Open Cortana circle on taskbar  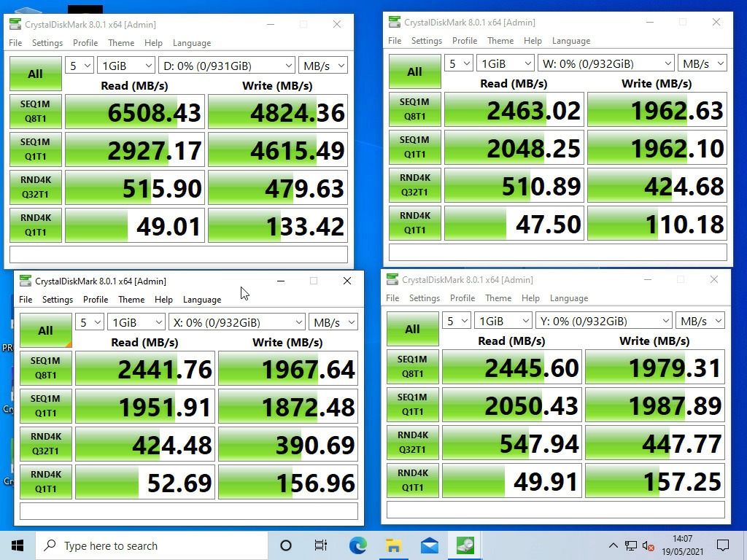coord(286,545)
